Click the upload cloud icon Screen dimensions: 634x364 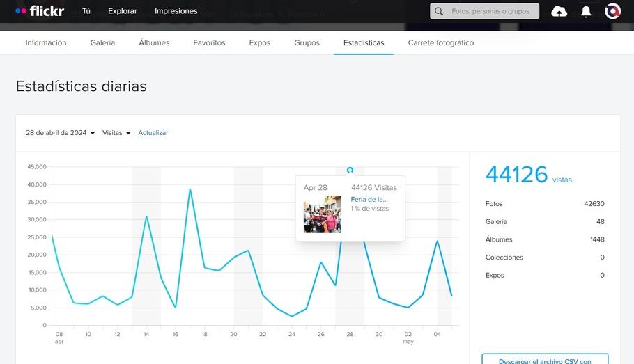(x=559, y=11)
